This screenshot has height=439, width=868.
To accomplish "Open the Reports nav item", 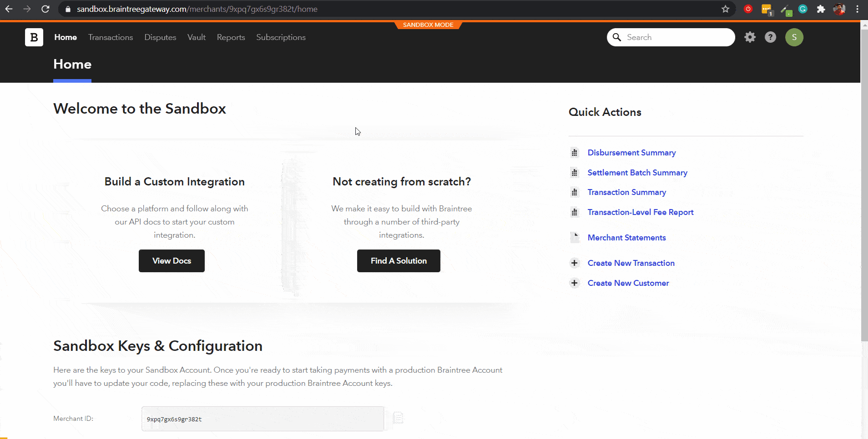I will tap(231, 37).
